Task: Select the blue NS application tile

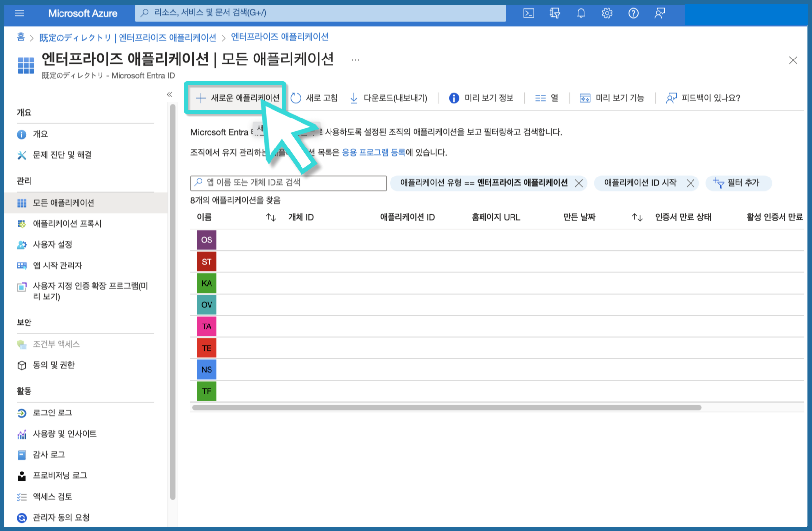Action: coord(207,370)
